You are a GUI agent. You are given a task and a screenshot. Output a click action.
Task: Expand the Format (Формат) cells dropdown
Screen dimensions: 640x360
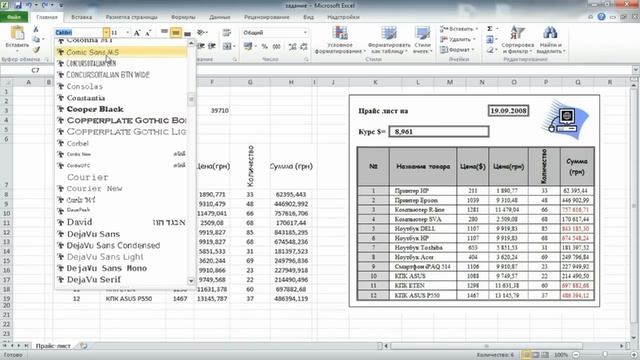pos(473,50)
